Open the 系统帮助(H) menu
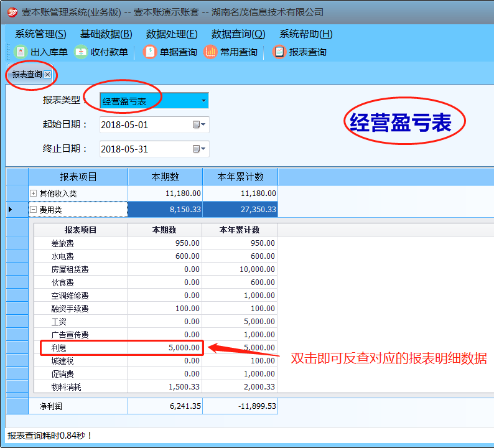 306,34
